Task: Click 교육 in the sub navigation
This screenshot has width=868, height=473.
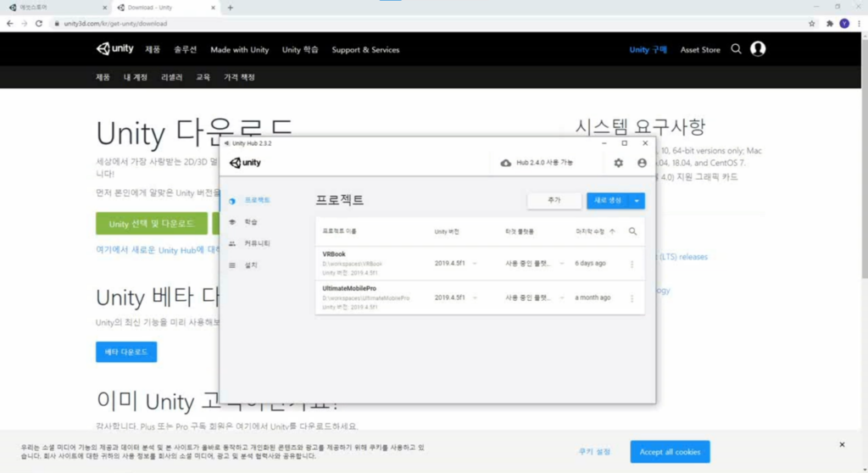Action: (203, 77)
